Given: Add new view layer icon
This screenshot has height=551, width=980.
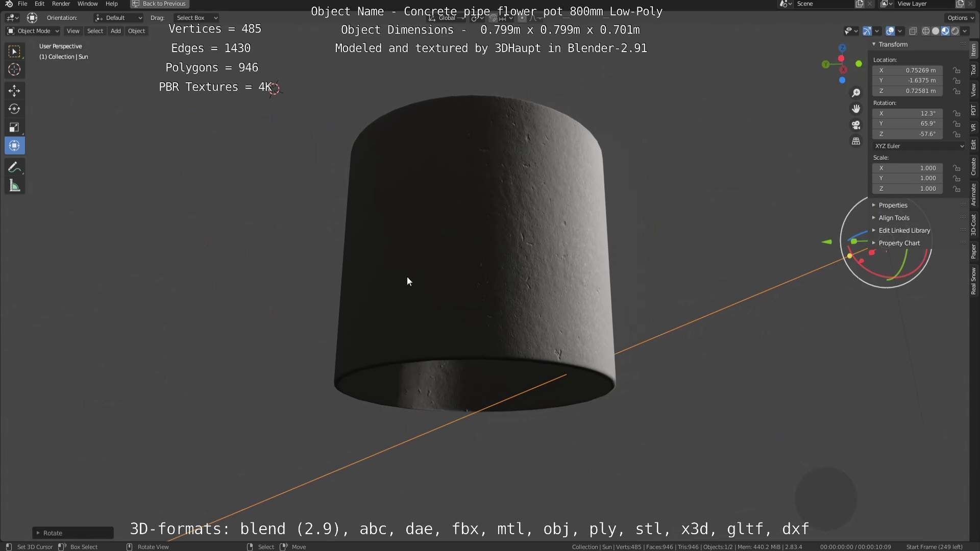Looking at the screenshot, I should 960,4.
